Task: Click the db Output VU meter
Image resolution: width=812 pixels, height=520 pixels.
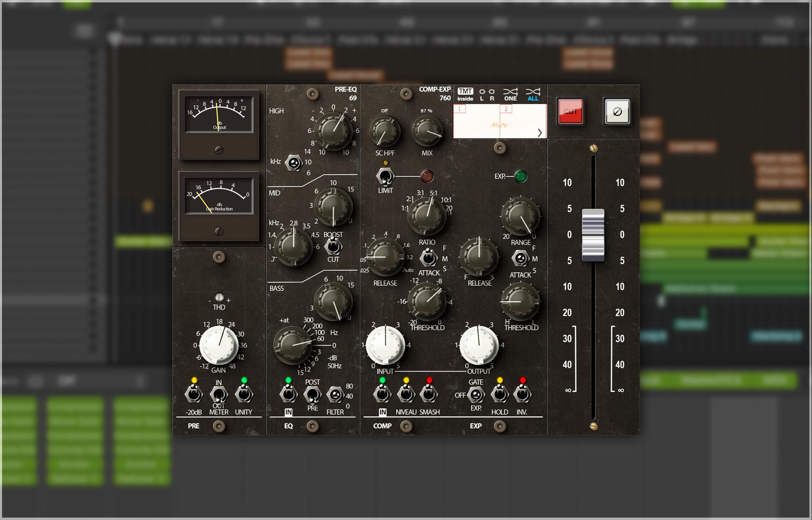Action: pos(219,114)
